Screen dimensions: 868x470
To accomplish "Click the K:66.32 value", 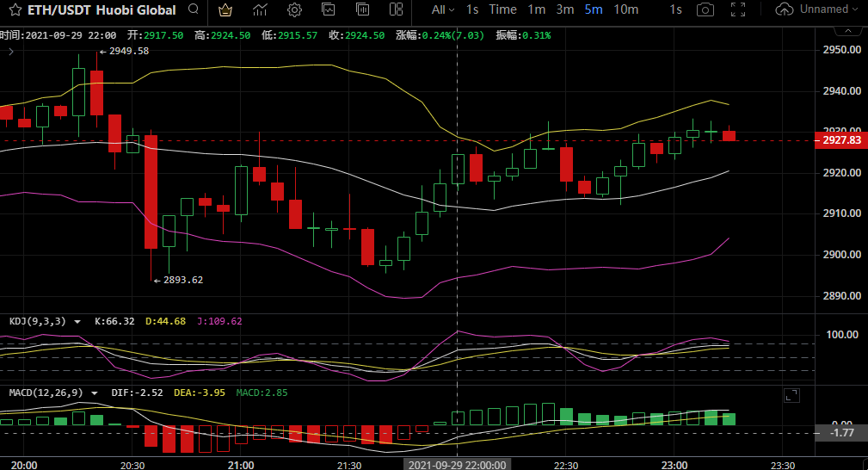I will click(114, 321).
